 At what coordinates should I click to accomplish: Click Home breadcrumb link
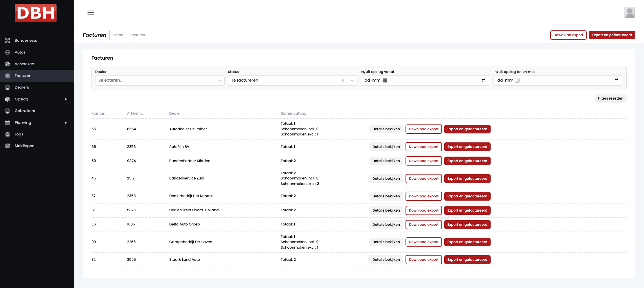click(x=118, y=35)
